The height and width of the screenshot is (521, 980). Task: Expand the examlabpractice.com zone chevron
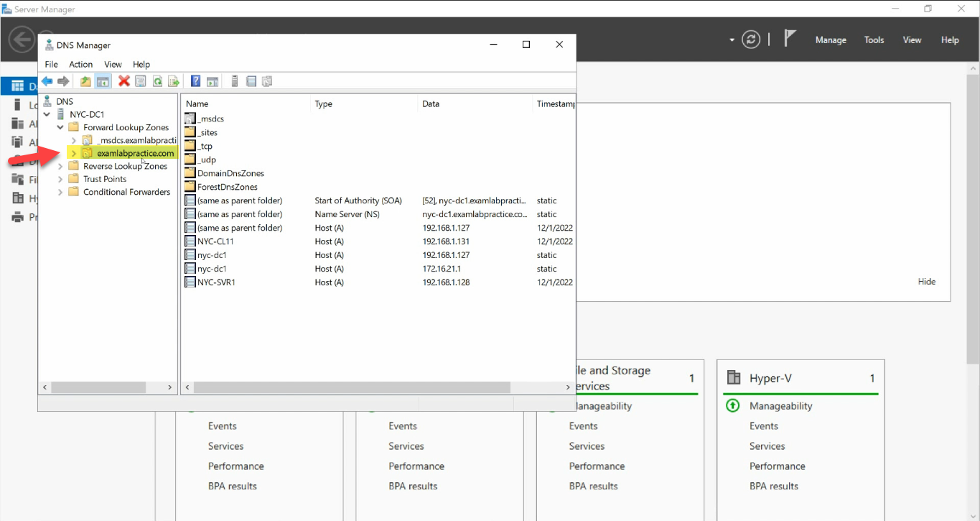73,153
